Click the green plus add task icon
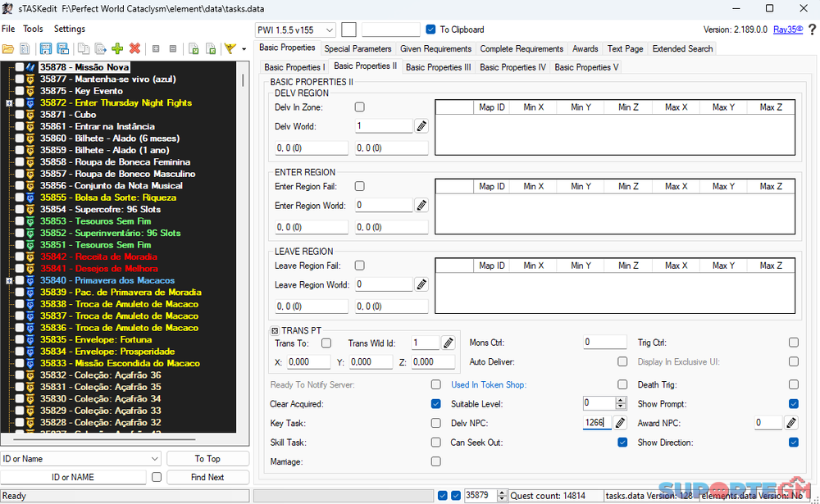Image resolution: width=820 pixels, height=504 pixels. coord(117,49)
